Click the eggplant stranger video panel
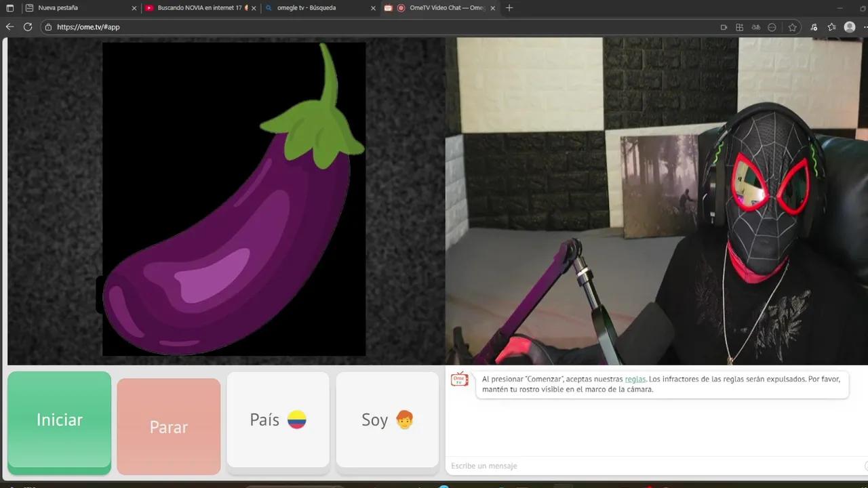 pos(226,201)
